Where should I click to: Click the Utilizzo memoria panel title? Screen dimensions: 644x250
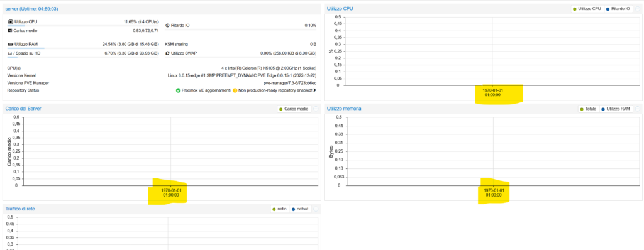pyautogui.click(x=344, y=109)
